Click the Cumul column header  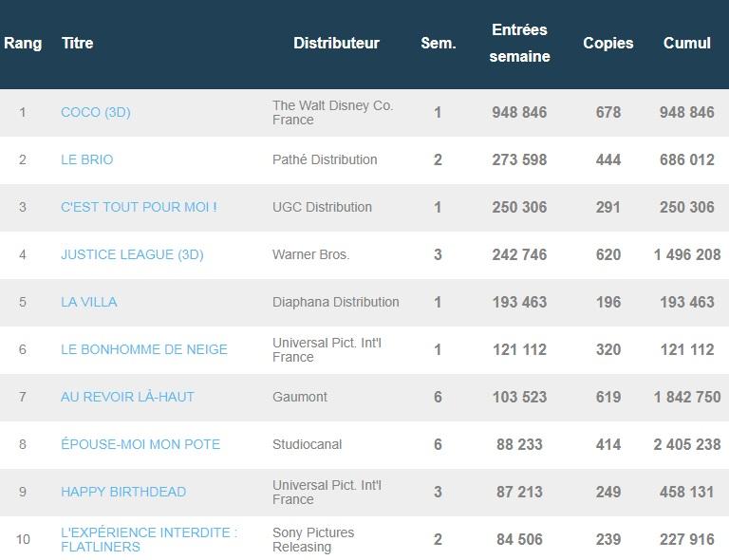(x=687, y=43)
